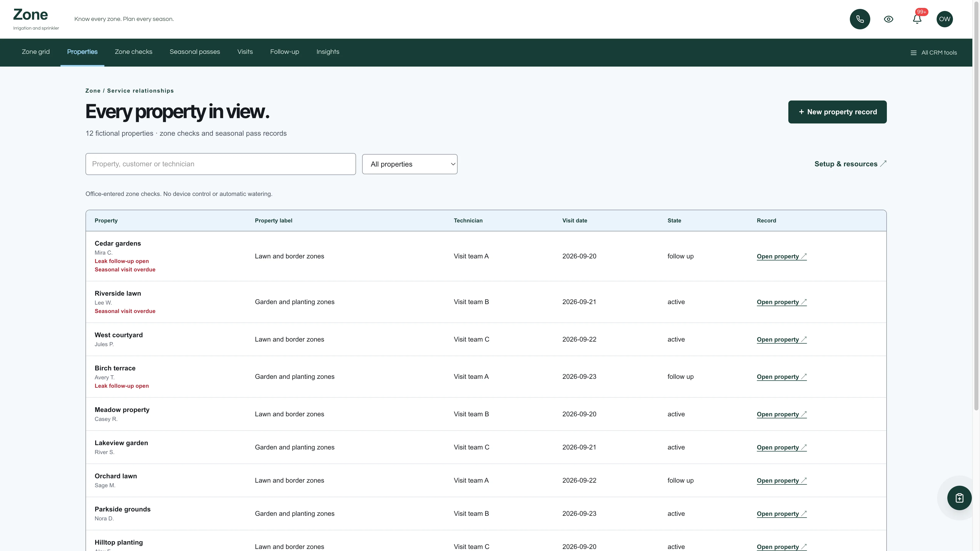Screen dimensions: 980x551
Task: Click the page vertical scrollbar
Action: (976, 205)
